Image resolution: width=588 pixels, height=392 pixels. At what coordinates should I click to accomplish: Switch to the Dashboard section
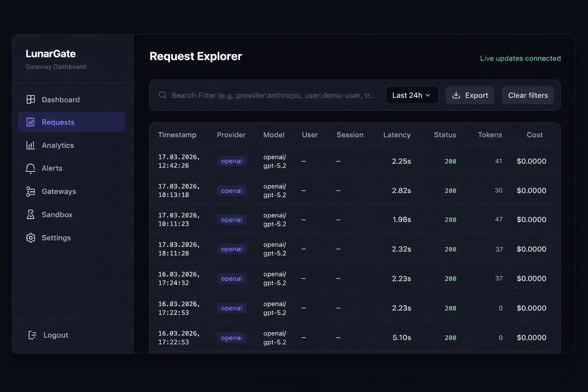60,99
